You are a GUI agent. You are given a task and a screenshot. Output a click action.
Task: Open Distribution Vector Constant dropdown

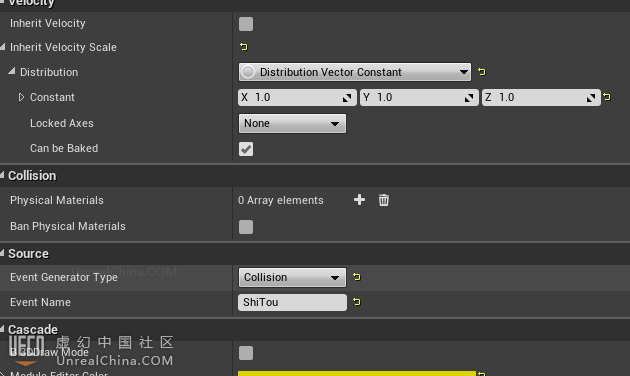pos(355,72)
